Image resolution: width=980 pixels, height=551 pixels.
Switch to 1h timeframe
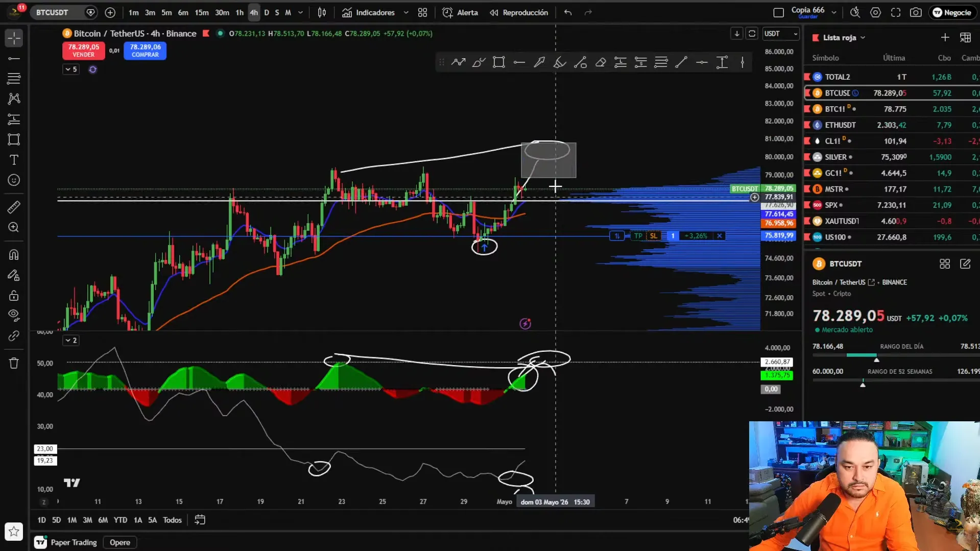pos(240,12)
